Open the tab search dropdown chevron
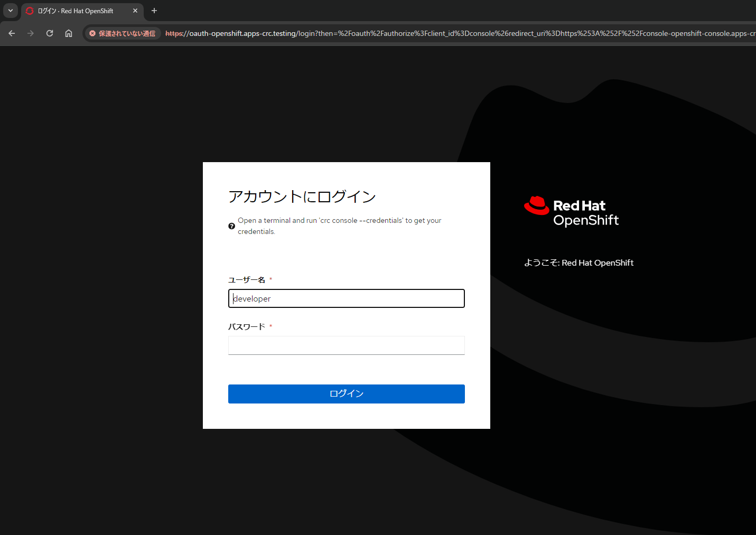756x535 pixels. 11,11
